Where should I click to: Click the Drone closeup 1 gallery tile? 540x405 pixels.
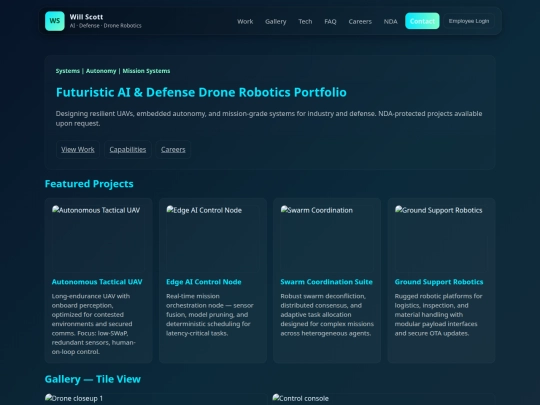[x=156, y=399]
